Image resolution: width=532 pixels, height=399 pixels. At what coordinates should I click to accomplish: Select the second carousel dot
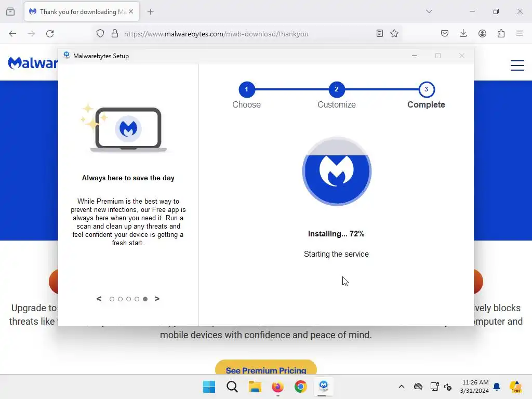(120, 299)
